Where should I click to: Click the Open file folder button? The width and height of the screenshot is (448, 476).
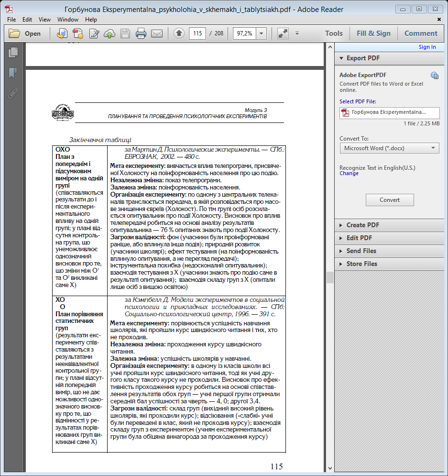pyautogui.click(x=25, y=33)
